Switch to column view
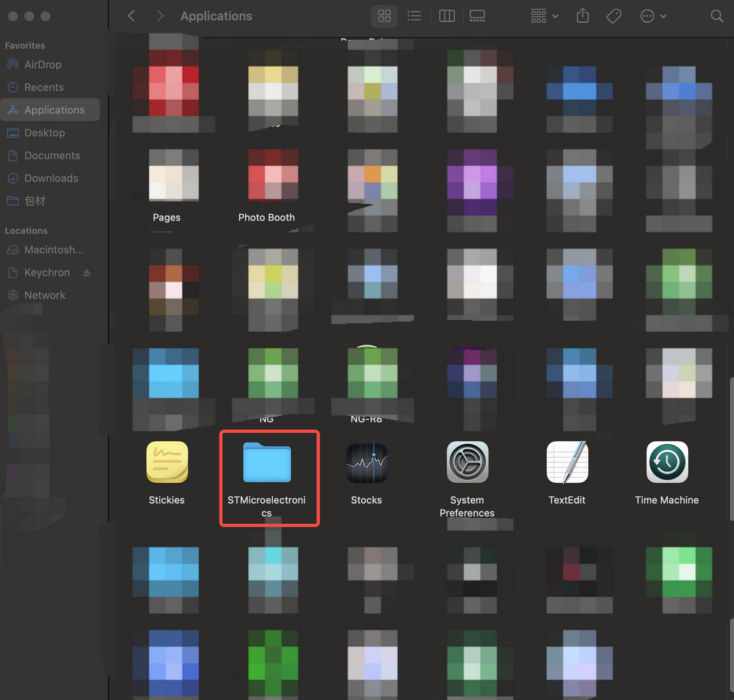Viewport: 734px width, 700px height. point(447,17)
